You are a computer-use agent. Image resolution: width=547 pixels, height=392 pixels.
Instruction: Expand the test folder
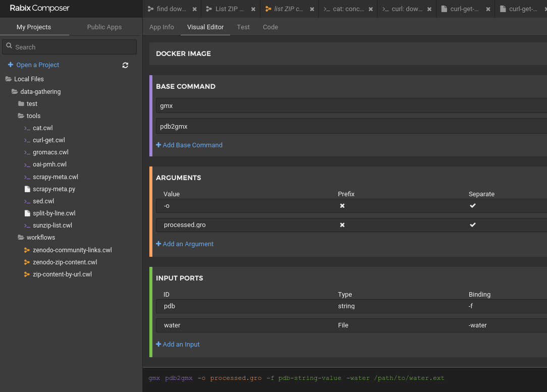21,103
